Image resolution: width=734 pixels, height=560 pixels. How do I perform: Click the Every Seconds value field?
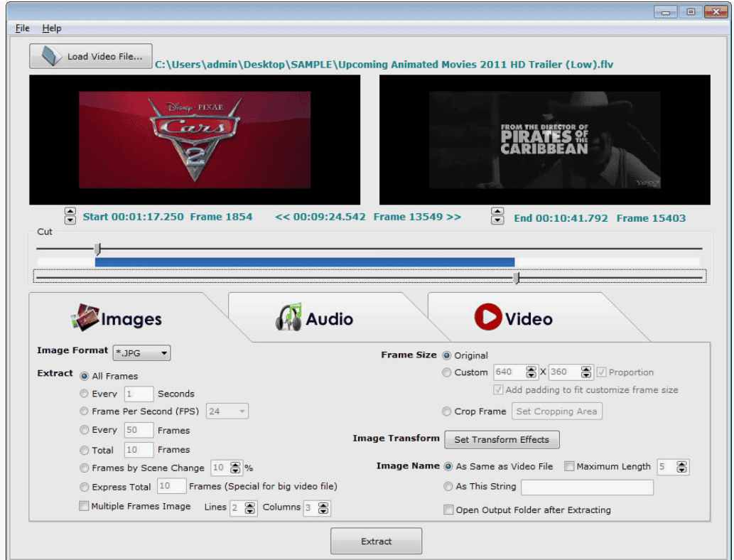tap(139, 394)
